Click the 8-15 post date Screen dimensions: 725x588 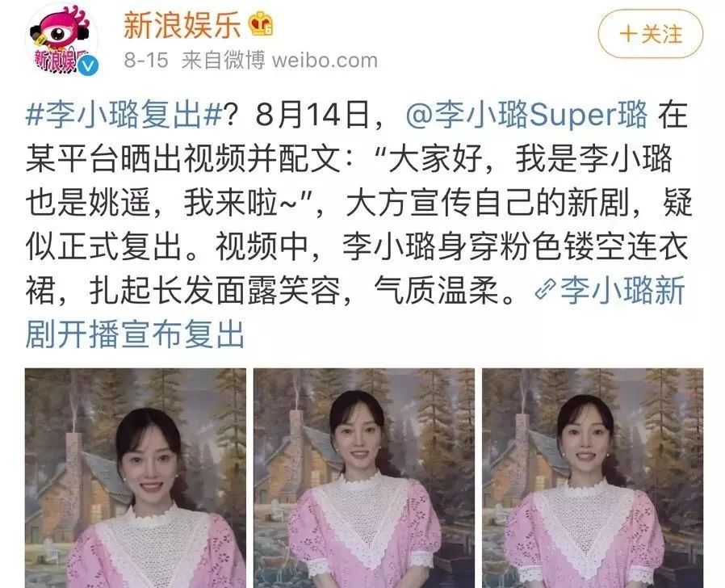tap(145, 61)
